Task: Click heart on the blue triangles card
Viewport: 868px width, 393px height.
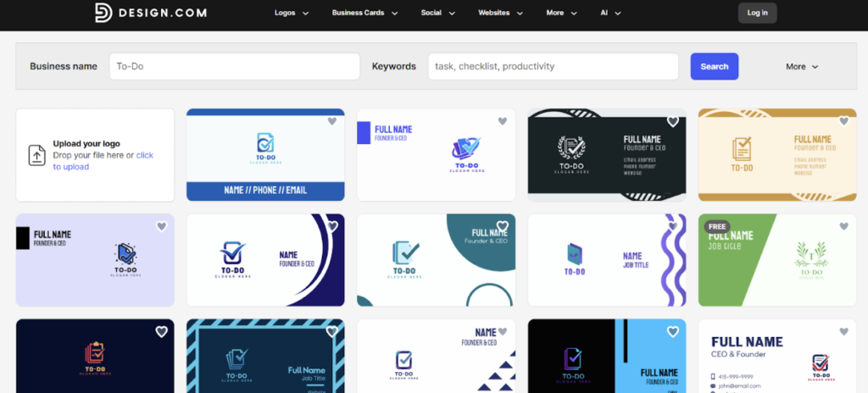Action: click(503, 332)
